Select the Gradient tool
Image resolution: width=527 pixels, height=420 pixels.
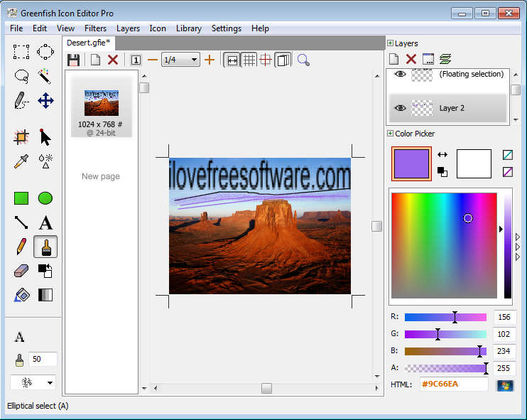pyautogui.click(x=45, y=295)
